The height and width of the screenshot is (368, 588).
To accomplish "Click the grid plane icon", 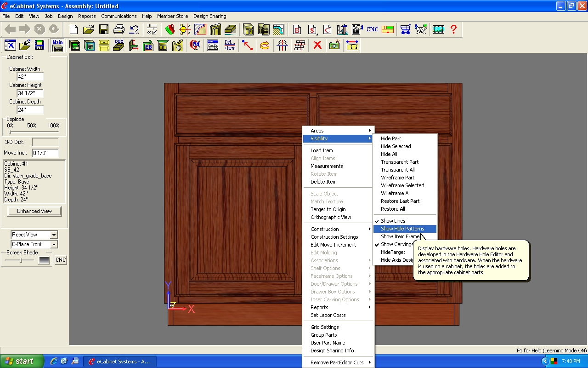I will (x=300, y=45).
